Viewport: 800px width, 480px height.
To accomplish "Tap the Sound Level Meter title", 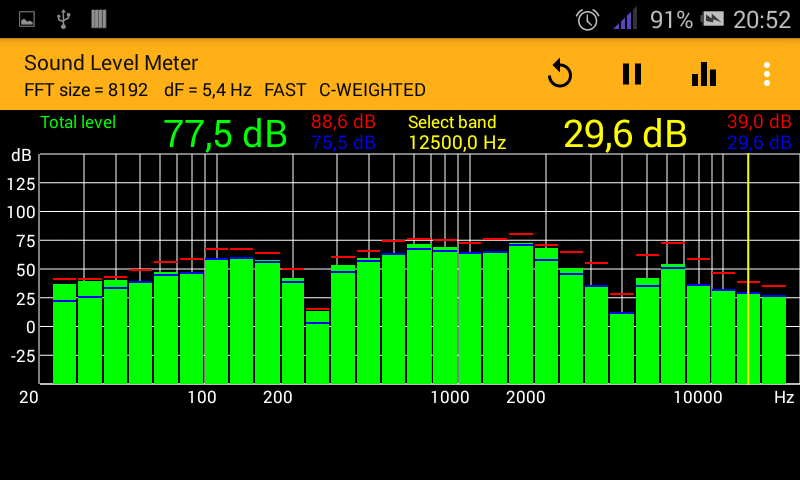I will coord(111,63).
